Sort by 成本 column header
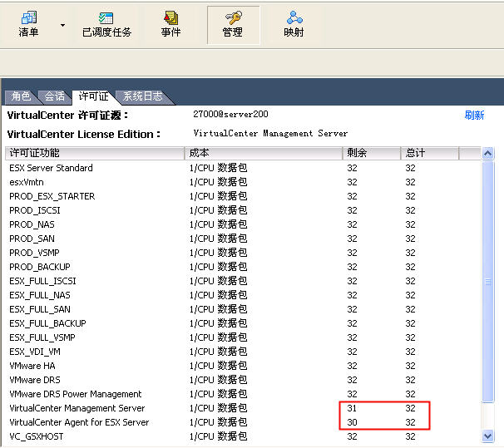Viewport: 504px width, 448px height. [264, 153]
